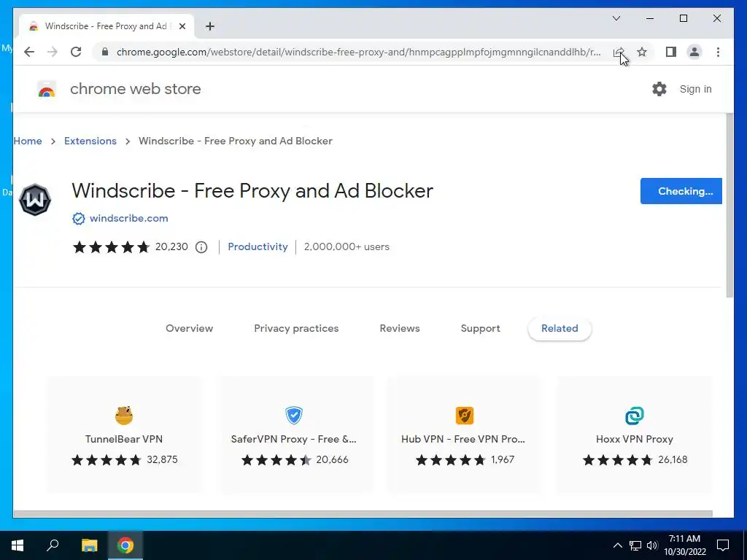Click Chrome icon in taskbar
This screenshot has height=560, width=747.
pyautogui.click(x=125, y=545)
